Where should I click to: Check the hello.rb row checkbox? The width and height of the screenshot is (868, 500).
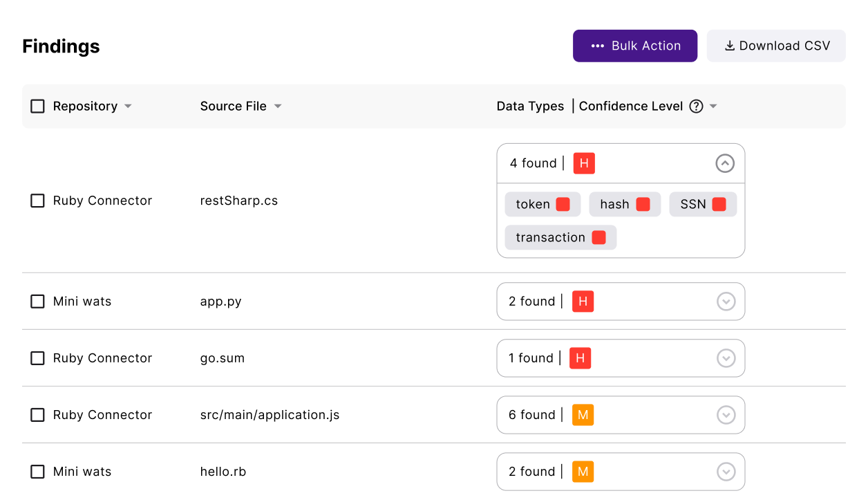tap(37, 472)
